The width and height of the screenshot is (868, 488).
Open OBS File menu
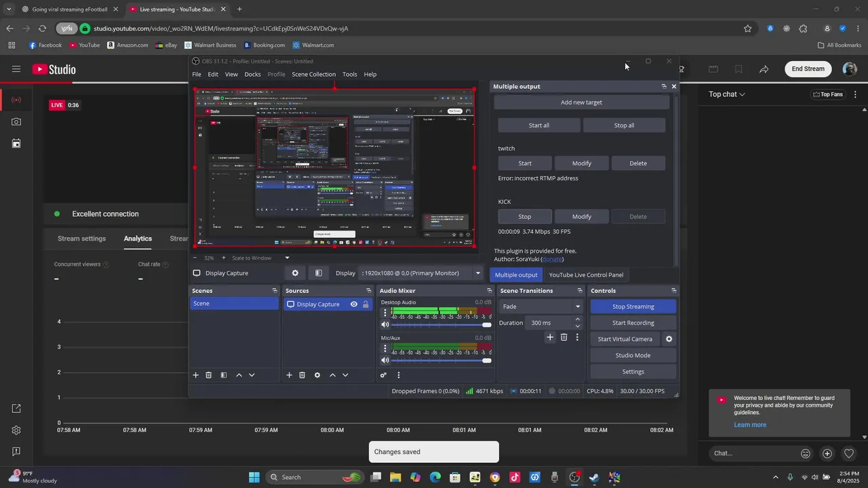[197, 75]
